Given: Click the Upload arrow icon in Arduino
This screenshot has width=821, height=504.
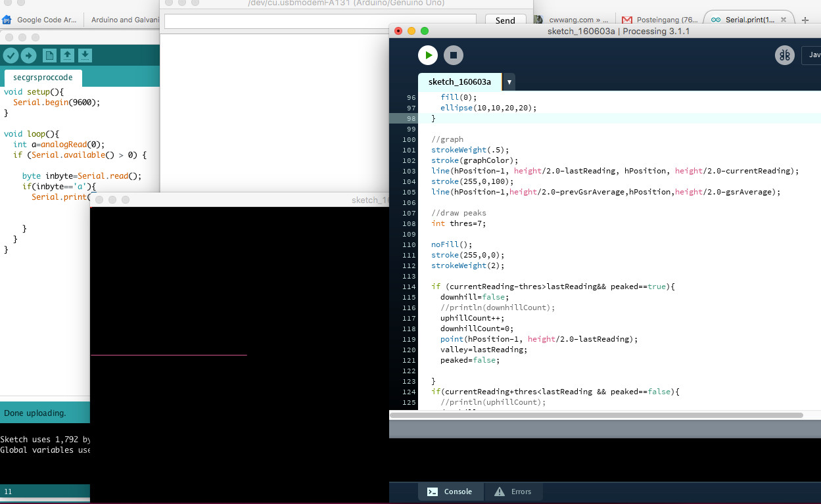Looking at the screenshot, I should click(28, 56).
